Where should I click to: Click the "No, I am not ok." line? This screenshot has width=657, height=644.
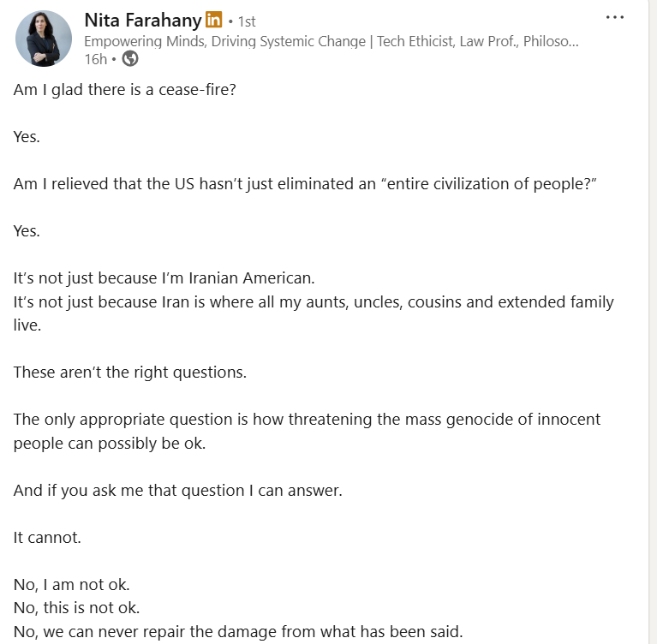(72, 585)
